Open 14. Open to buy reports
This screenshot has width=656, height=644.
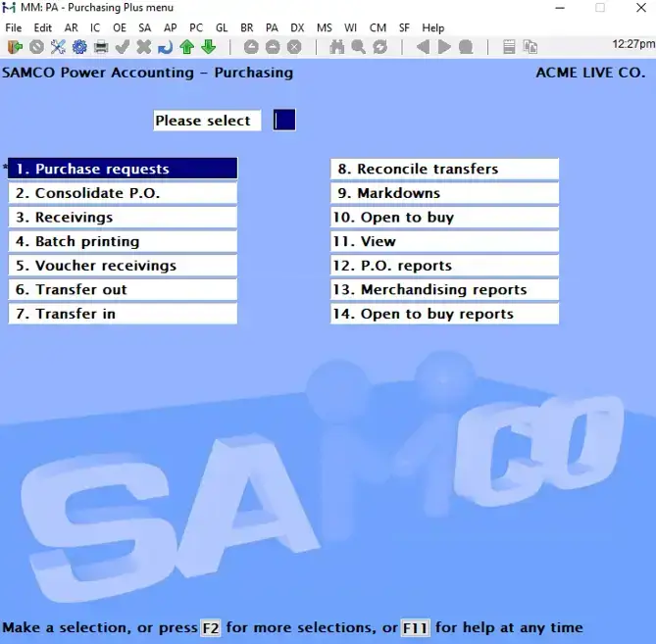[444, 314]
